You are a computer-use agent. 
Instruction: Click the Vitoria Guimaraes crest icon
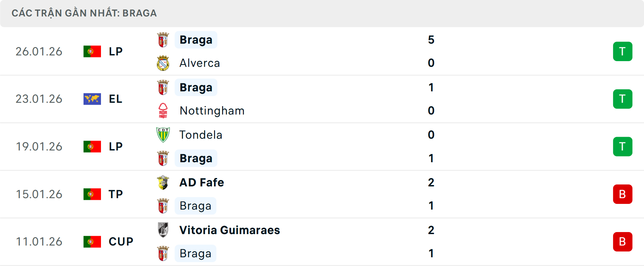(x=163, y=230)
